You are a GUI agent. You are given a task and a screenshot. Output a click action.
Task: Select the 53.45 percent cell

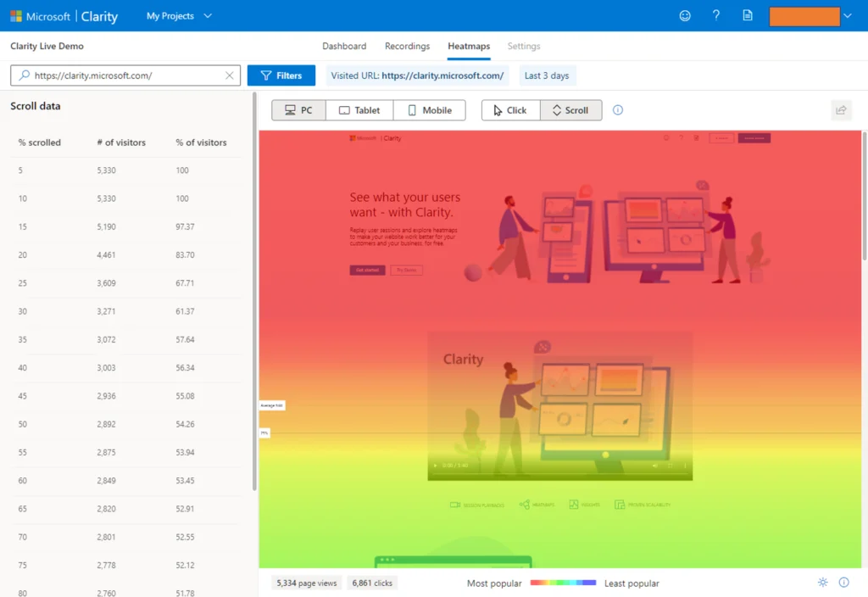[x=185, y=481]
